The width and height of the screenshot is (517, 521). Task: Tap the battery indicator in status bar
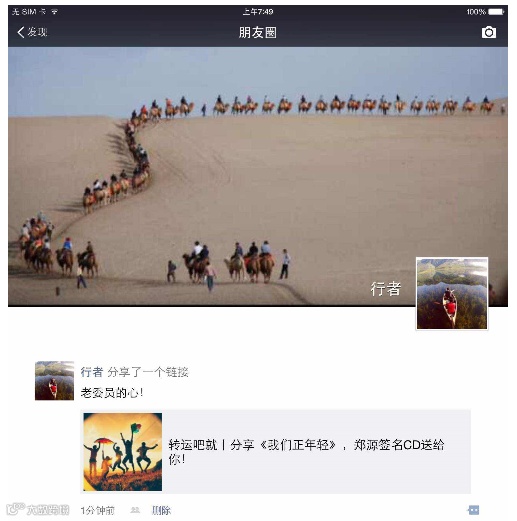(x=496, y=12)
